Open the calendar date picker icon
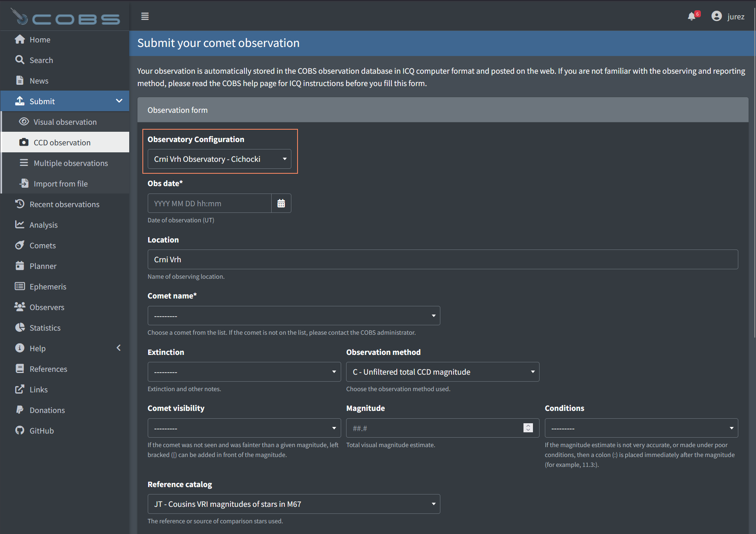The image size is (756, 534). [281, 203]
